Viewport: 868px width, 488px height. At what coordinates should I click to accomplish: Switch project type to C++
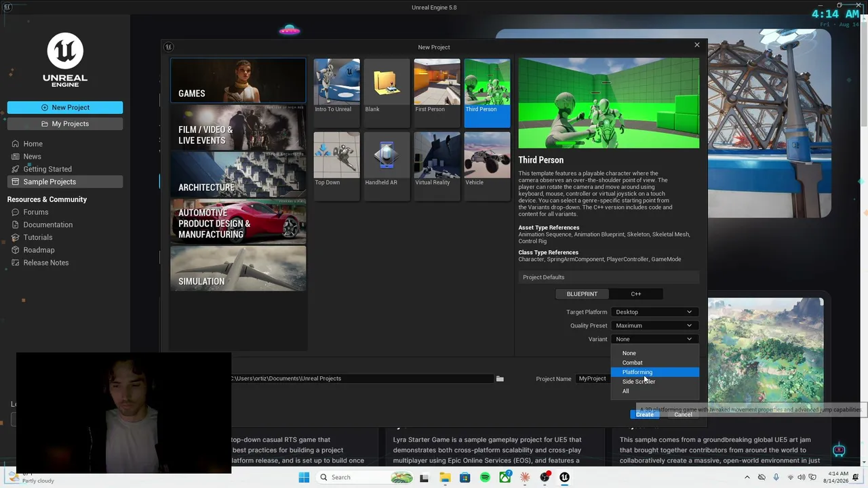[635, 294]
